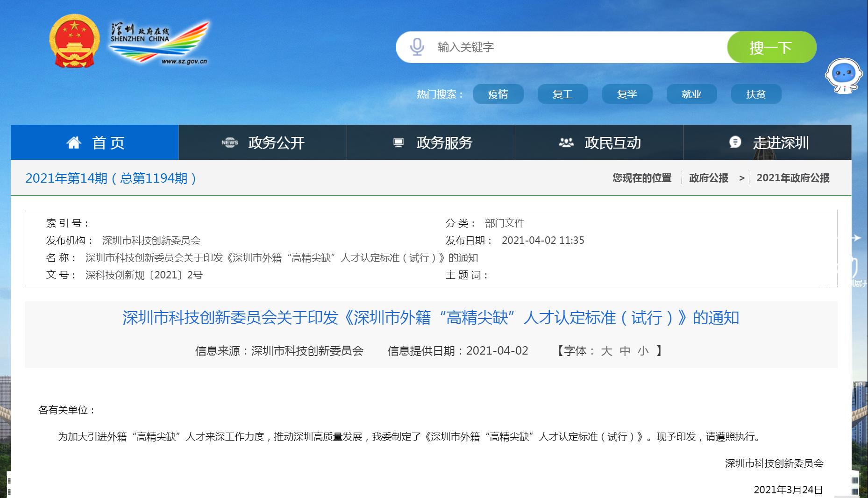Image resolution: width=868 pixels, height=498 pixels.
Task: Open the robot assistant mascot
Action: 843,76
